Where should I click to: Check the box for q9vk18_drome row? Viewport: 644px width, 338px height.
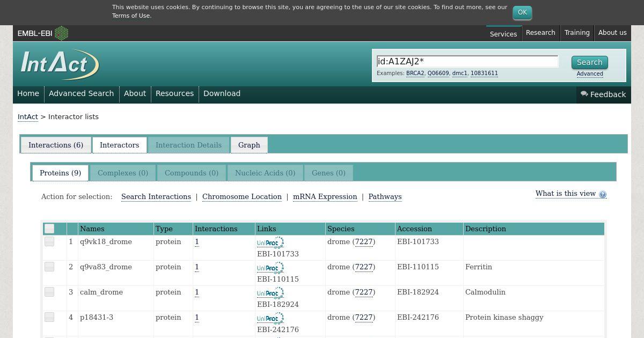point(49,241)
